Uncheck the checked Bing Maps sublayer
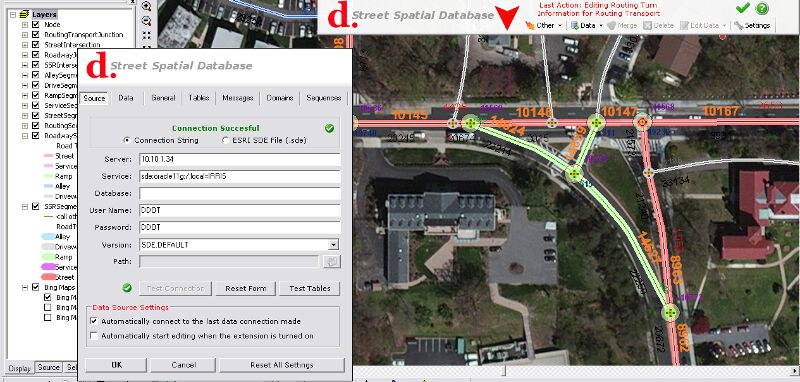 pos(47,297)
